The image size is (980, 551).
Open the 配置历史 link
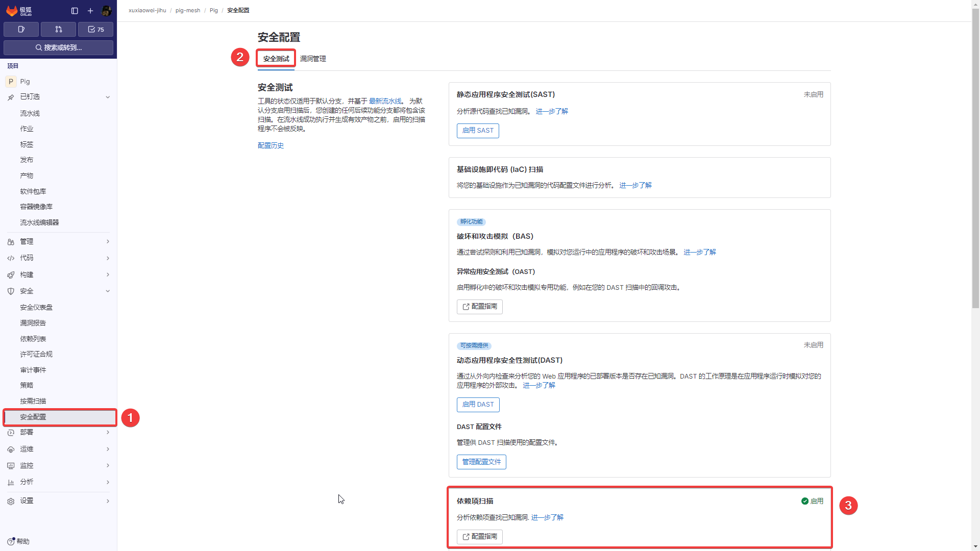tap(271, 145)
